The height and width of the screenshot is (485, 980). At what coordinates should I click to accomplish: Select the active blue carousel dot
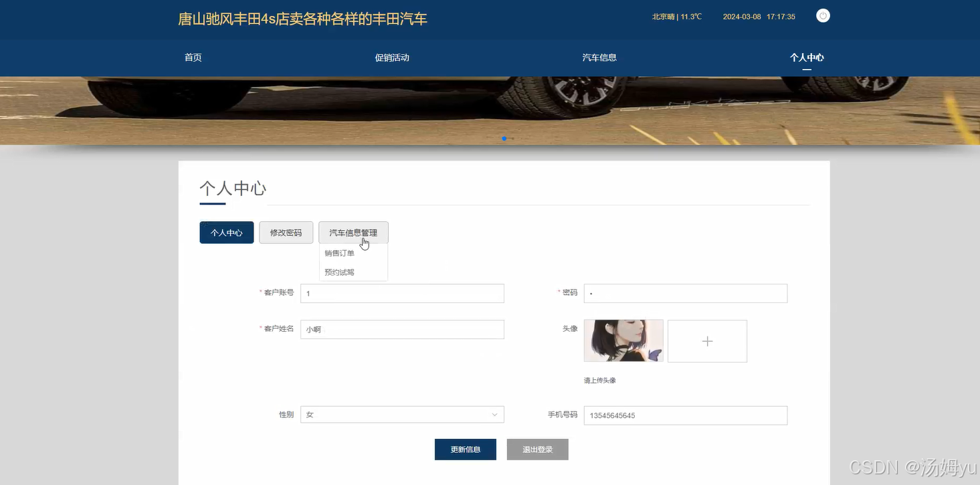(504, 138)
